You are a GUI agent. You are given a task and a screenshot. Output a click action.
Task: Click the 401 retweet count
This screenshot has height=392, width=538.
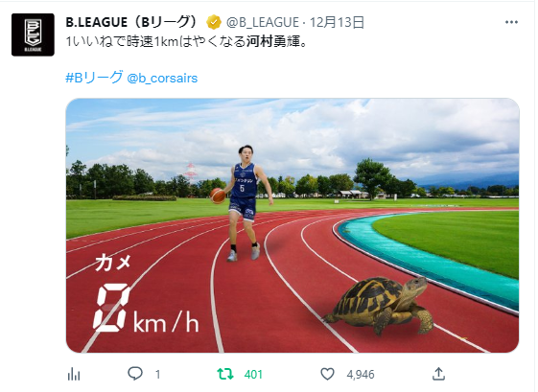tap(253, 374)
